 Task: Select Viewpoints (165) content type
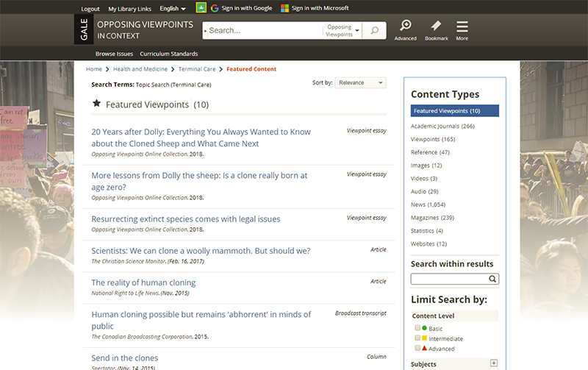click(433, 139)
